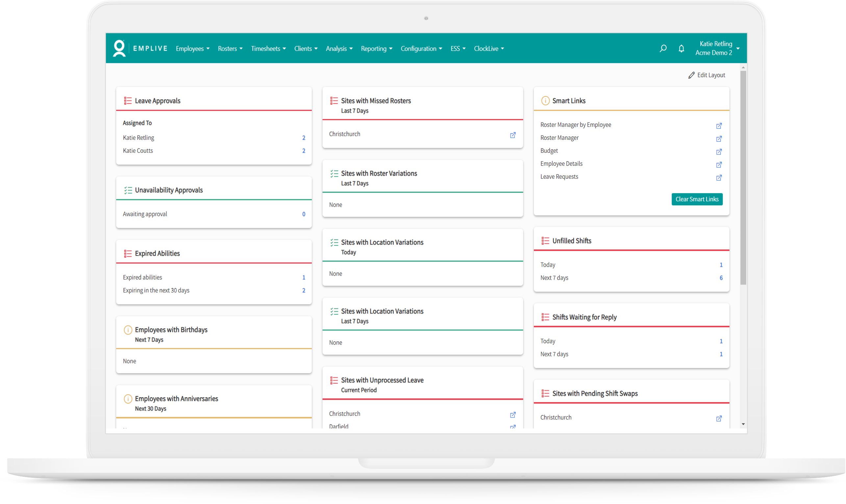Click Clear Smart Links button
The height and width of the screenshot is (504, 846).
pyautogui.click(x=697, y=199)
